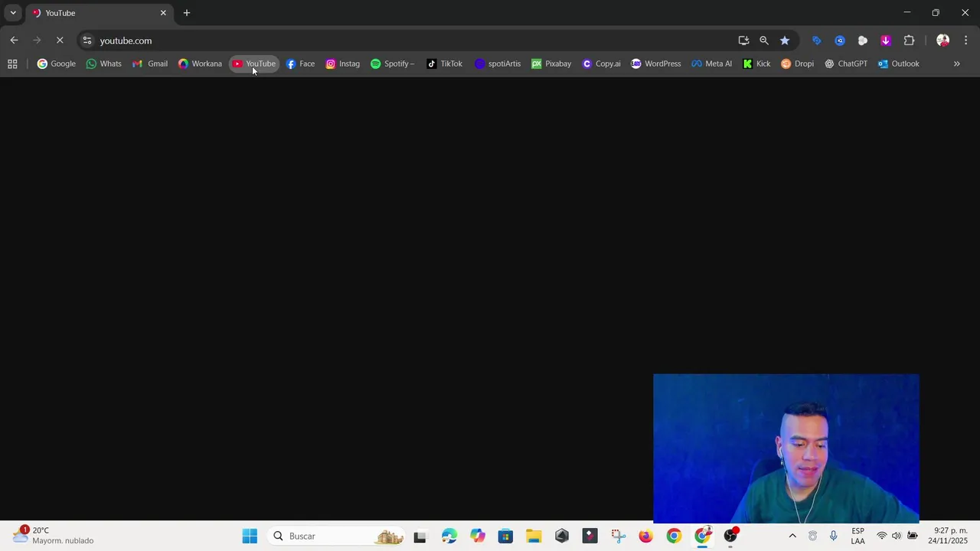Screen dimensions: 980x551
Task: Open the Instagram bookmark
Action: [x=343, y=64]
